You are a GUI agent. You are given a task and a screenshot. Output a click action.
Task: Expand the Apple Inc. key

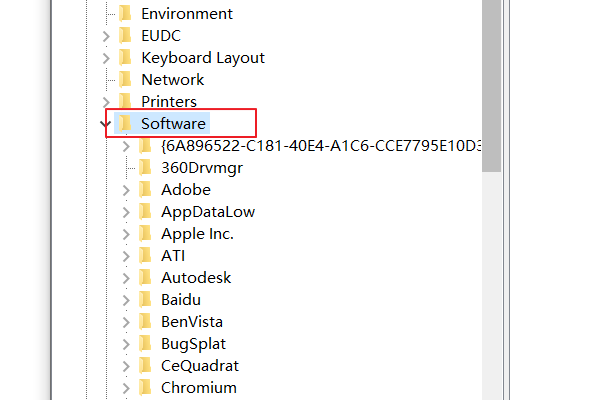click(126, 233)
